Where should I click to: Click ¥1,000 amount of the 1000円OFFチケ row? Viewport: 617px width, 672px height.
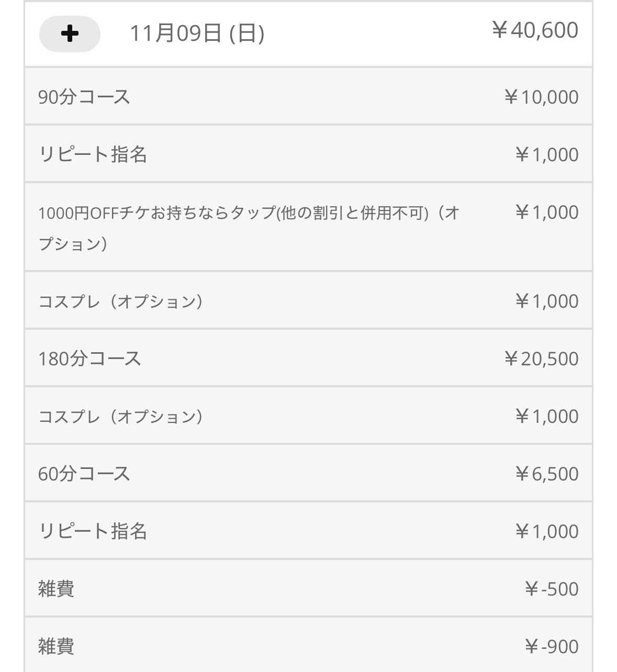546,212
